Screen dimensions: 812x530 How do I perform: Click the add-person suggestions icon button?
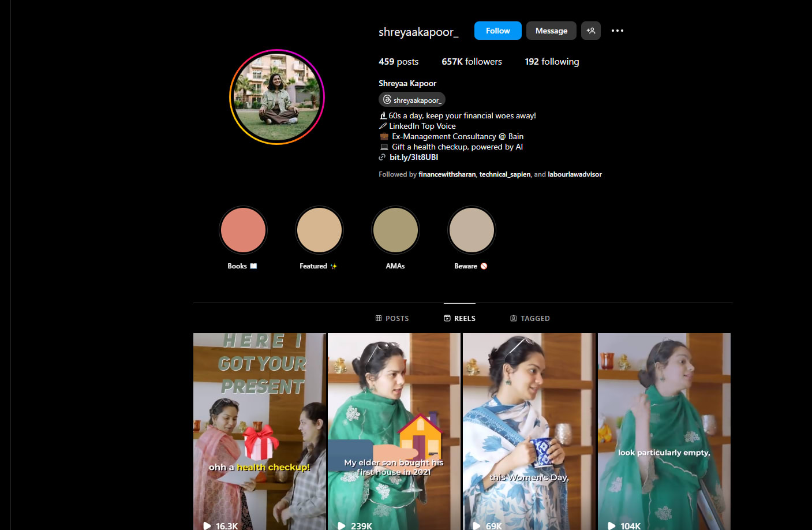point(590,31)
